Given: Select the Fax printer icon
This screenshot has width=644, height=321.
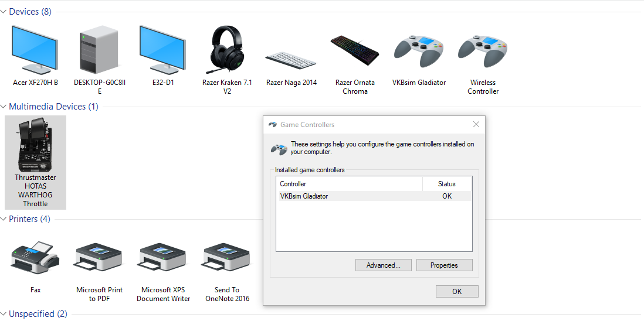Looking at the screenshot, I should click(35, 258).
